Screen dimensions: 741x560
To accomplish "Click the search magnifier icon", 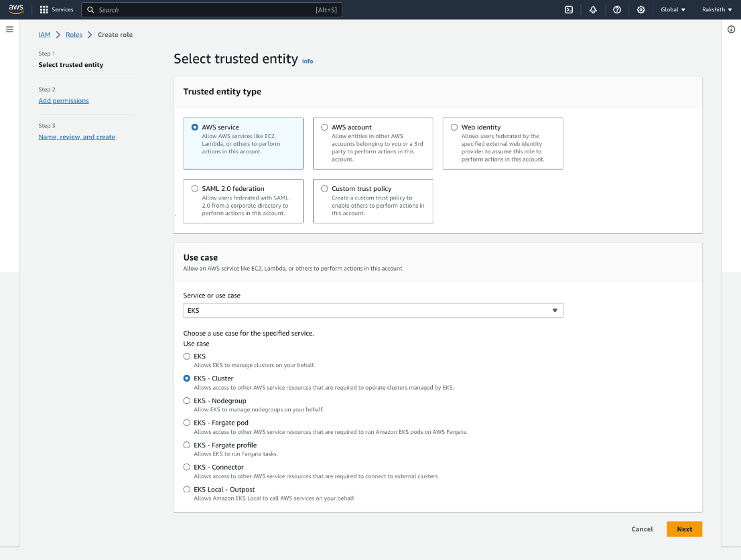I will [x=90, y=9].
